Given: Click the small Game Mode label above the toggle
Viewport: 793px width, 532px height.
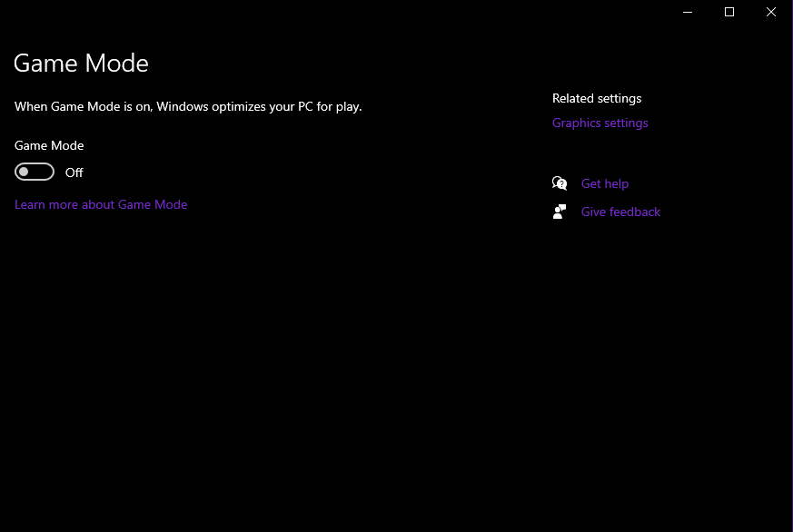Looking at the screenshot, I should pyautogui.click(x=49, y=145).
